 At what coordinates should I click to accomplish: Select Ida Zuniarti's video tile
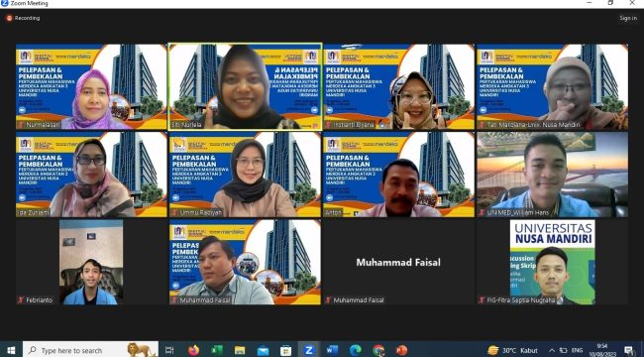point(91,175)
